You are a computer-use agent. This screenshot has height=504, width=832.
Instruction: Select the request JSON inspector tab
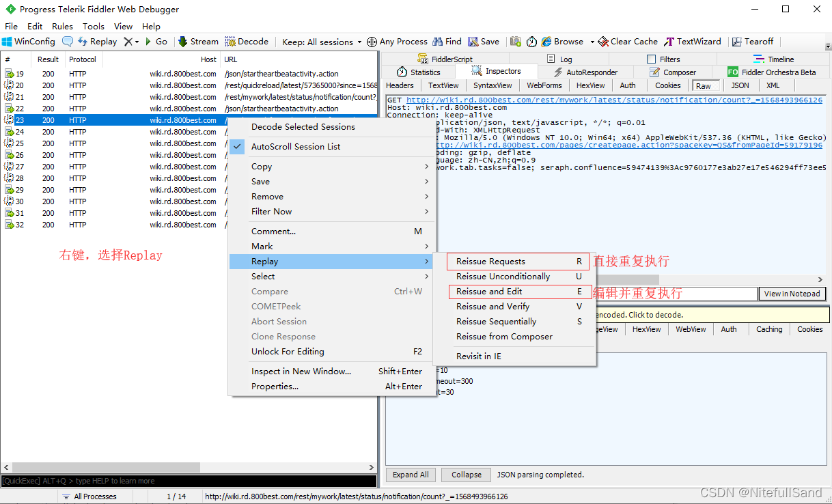coord(740,85)
